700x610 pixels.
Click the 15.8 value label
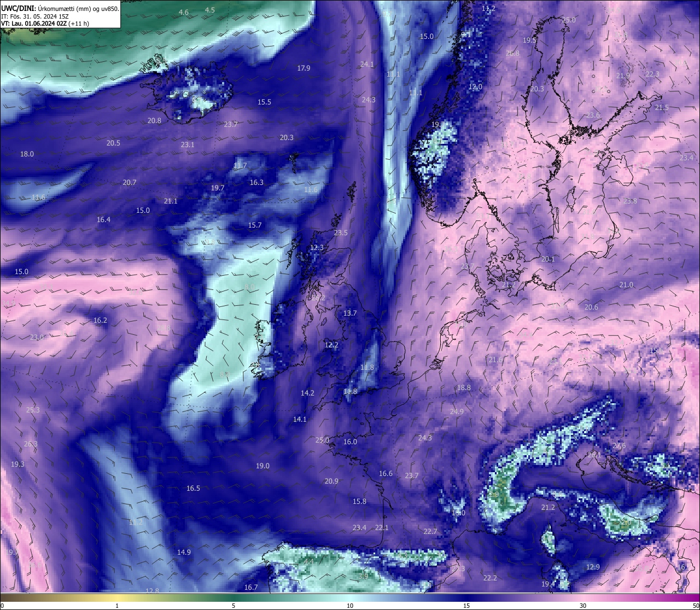pyautogui.click(x=359, y=501)
